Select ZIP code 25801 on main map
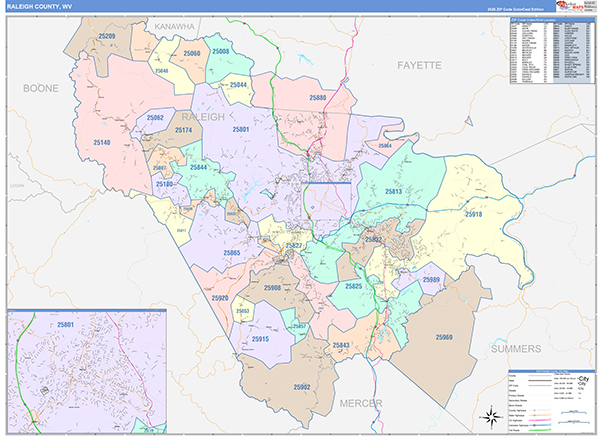The image size is (600, 436). (x=241, y=129)
